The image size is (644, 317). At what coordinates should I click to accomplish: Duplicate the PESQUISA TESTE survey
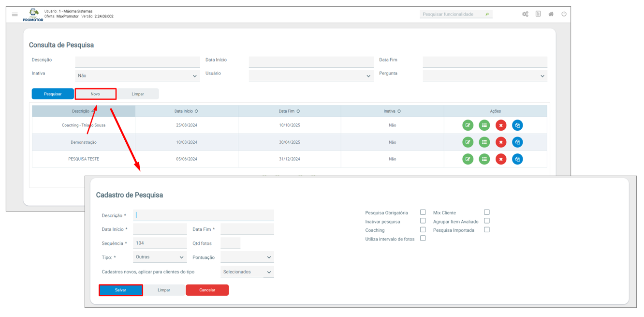517,159
